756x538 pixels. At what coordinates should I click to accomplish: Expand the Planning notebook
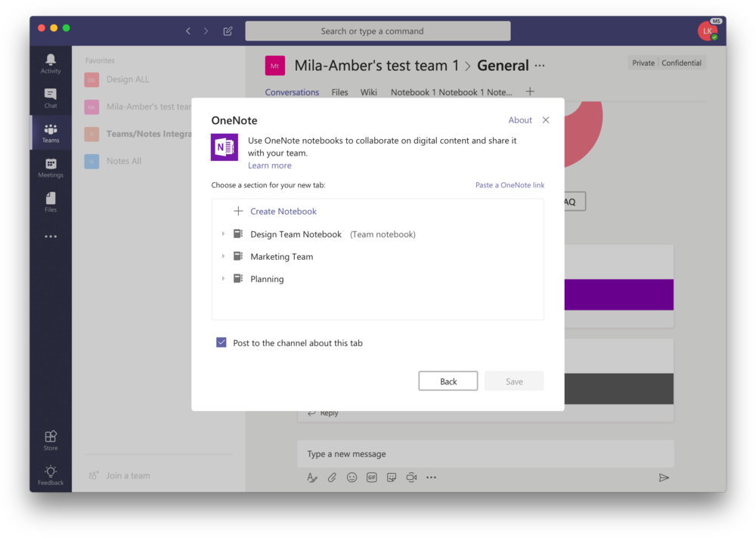223,279
